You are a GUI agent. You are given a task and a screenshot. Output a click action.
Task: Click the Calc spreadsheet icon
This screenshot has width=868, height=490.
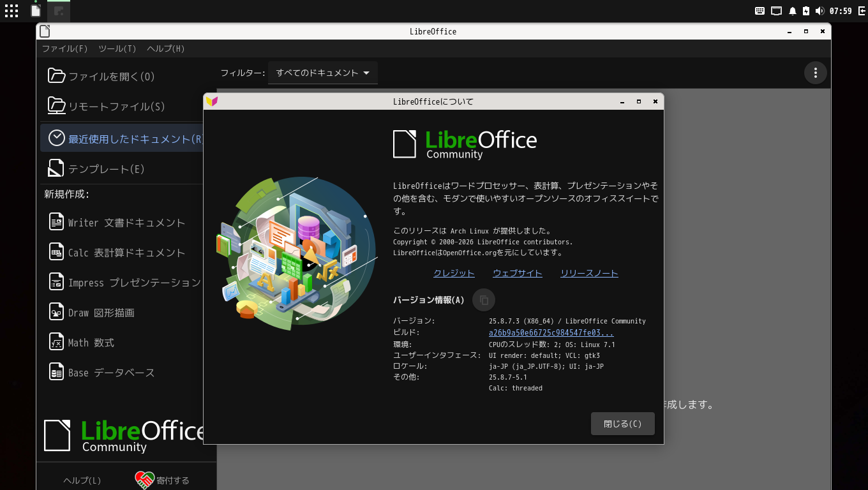[57, 252]
